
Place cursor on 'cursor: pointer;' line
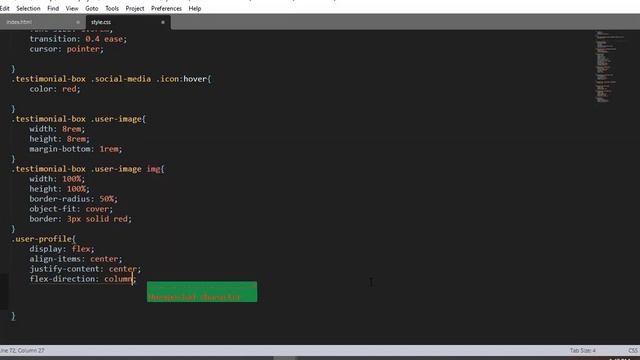coord(67,49)
